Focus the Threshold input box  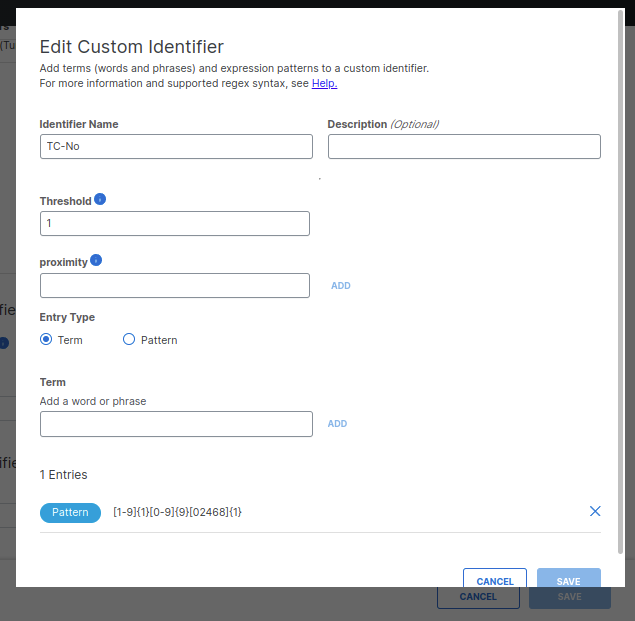[x=175, y=223]
